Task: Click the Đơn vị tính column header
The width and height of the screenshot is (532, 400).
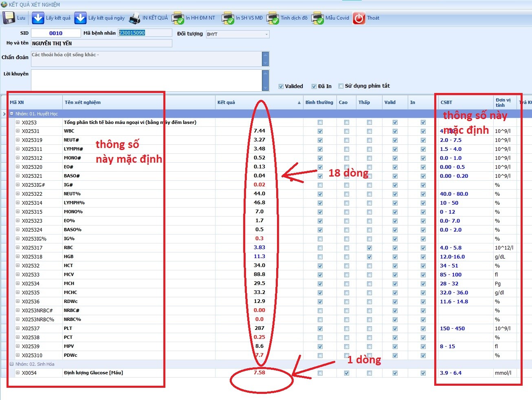Action: pos(505,102)
